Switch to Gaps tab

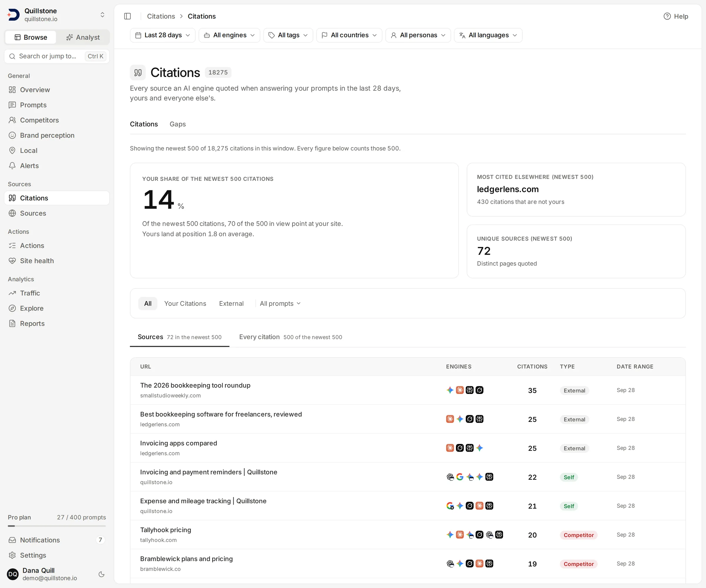(x=177, y=124)
